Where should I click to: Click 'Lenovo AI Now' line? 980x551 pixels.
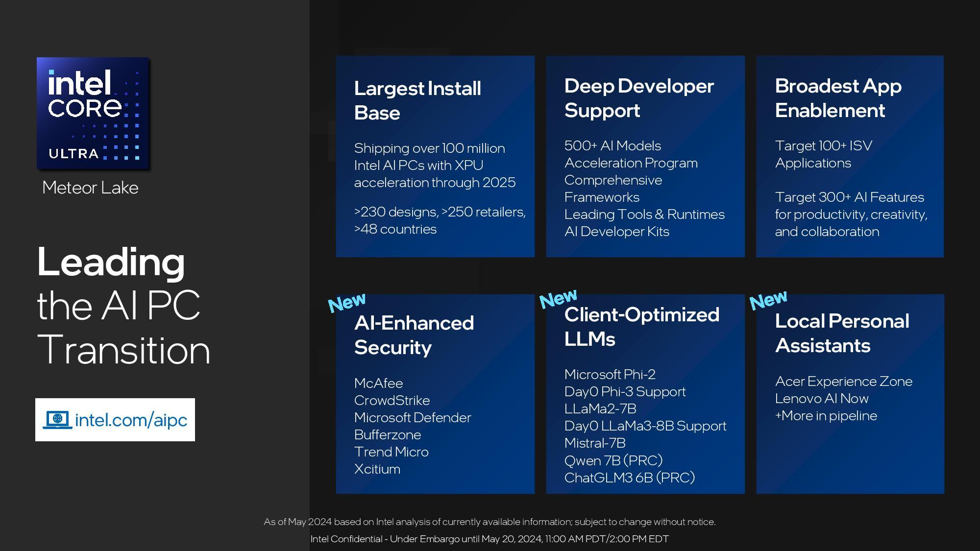pos(822,399)
